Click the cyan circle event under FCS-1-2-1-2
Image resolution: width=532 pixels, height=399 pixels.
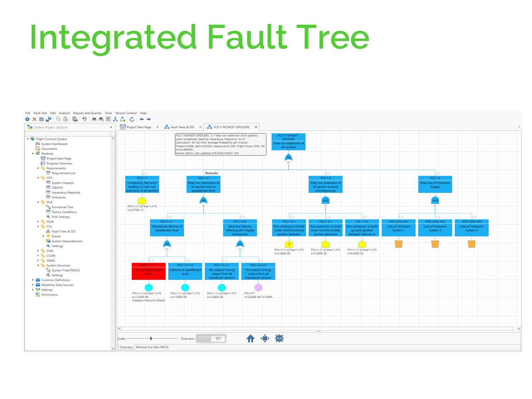point(185,288)
